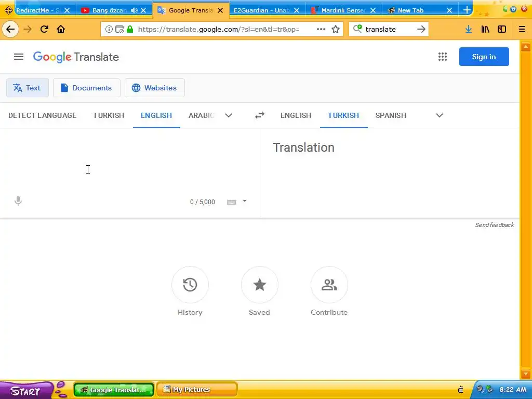Viewport: 532px width, 399px height.
Task: Click the green padlock security icon
Action: click(x=130, y=29)
